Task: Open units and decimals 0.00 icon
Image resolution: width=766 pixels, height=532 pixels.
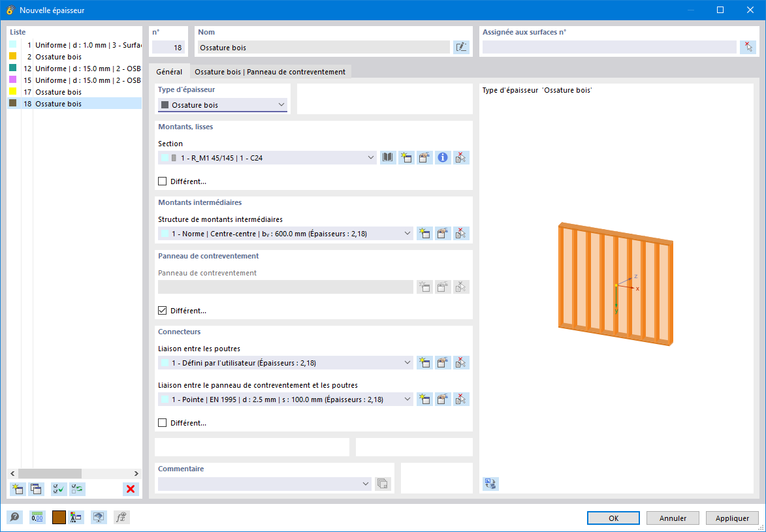Action: click(x=37, y=518)
